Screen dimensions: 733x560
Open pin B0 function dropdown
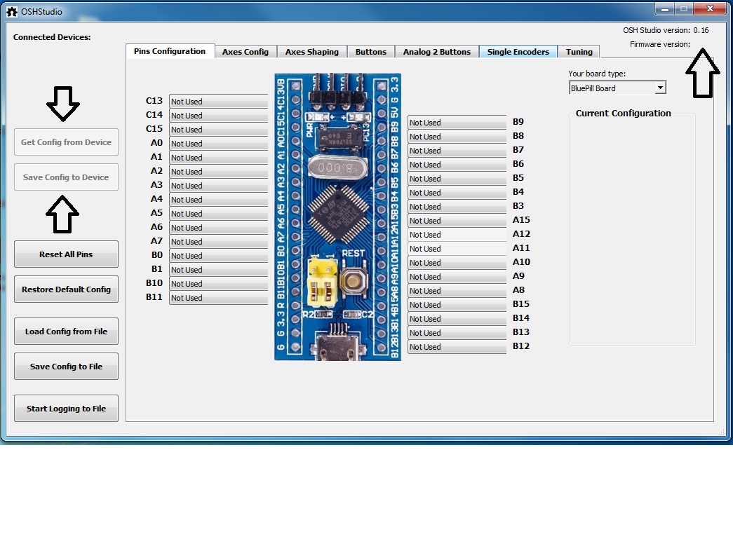coord(218,256)
